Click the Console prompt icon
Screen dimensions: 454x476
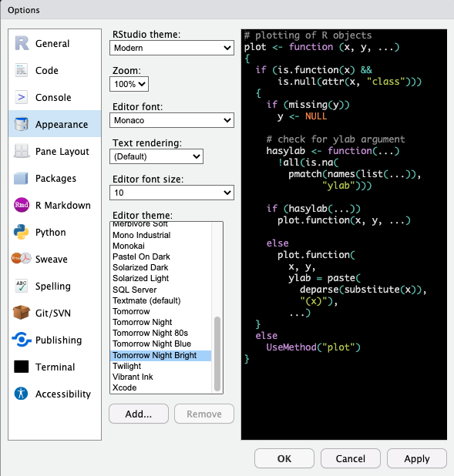point(22,97)
